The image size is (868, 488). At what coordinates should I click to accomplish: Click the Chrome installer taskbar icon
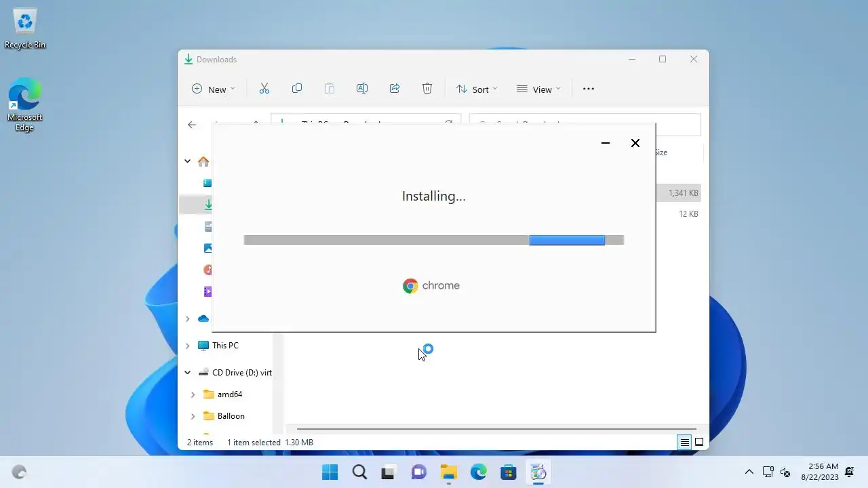click(x=538, y=472)
